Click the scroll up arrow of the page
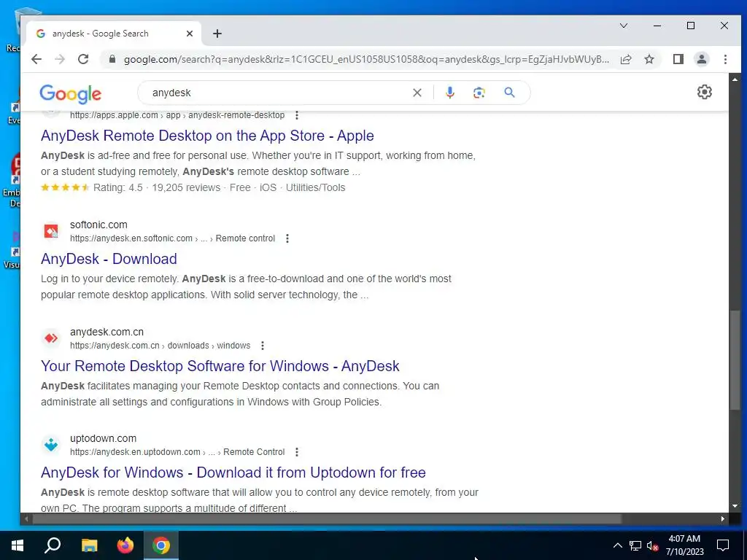This screenshot has height=560, width=747. pos(735,79)
